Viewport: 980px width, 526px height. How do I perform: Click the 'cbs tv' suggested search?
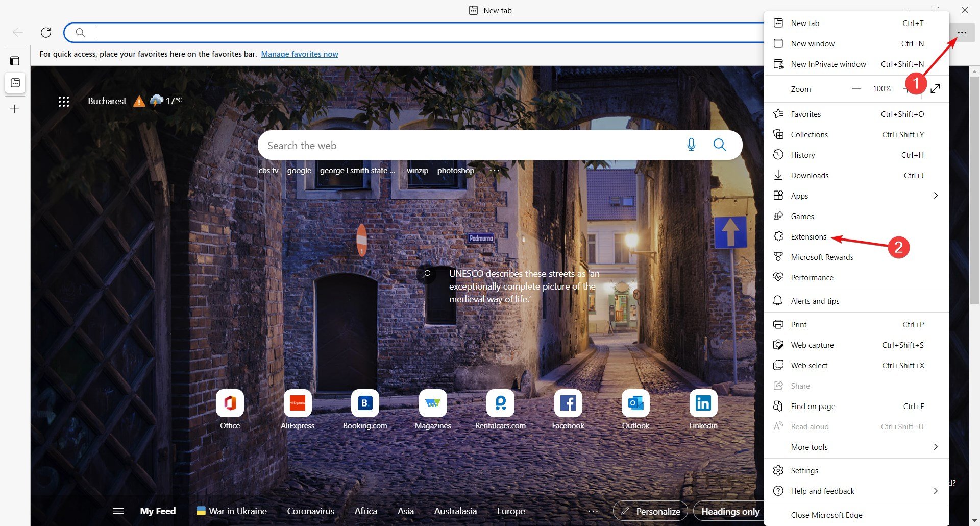tap(268, 171)
